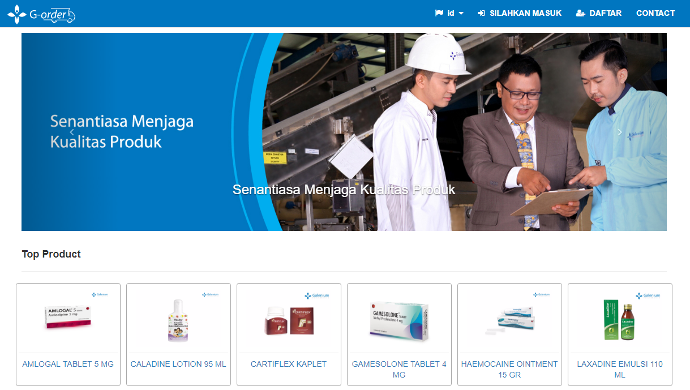Open Haemocaine Ointment product image
Viewport: 690px width, 390px height.
pos(509,318)
